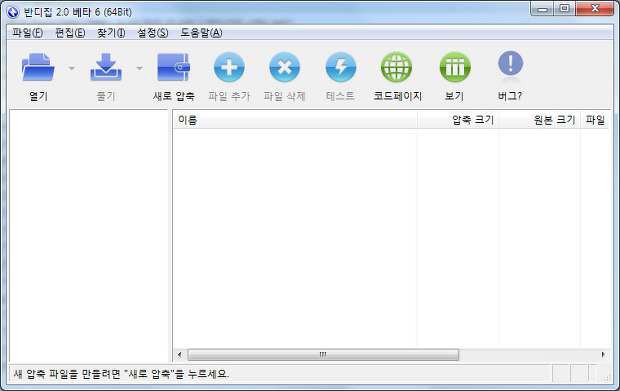Click the status bar message about 새로 압축
The image size is (620, 391).
121,374
